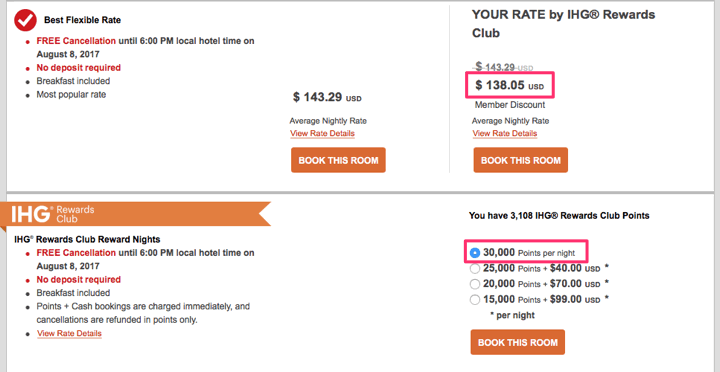Select the 30,000 Points per night option
Screen dimensions: 720x372
pyautogui.click(x=475, y=253)
